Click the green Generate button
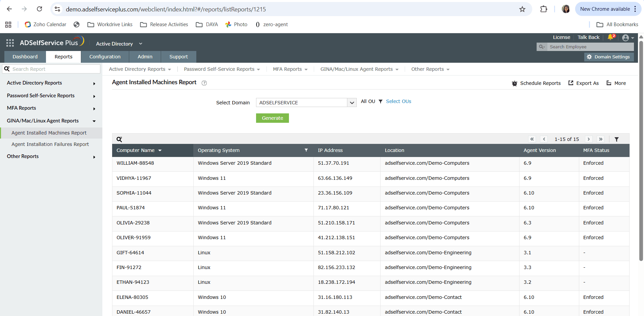Image resolution: width=644 pixels, height=316 pixels. (x=273, y=118)
